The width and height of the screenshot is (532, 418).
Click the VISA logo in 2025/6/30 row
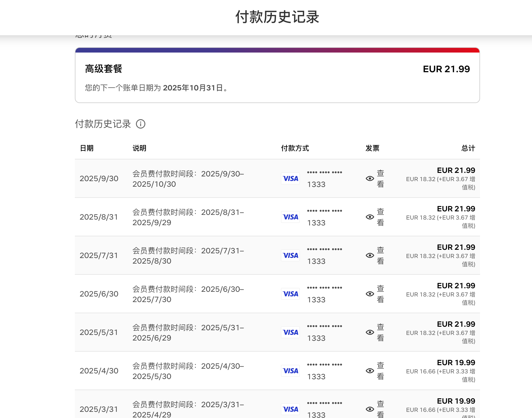290,294
